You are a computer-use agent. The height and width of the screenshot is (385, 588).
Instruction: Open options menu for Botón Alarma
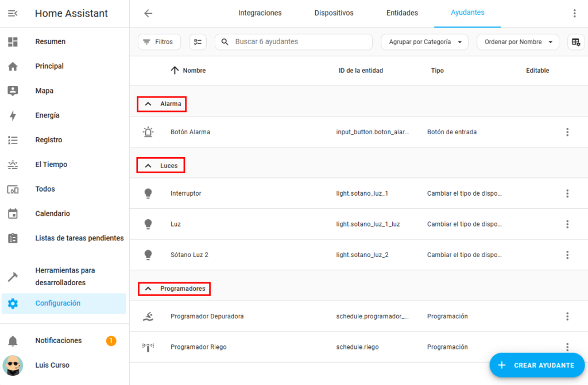[567, 132]
